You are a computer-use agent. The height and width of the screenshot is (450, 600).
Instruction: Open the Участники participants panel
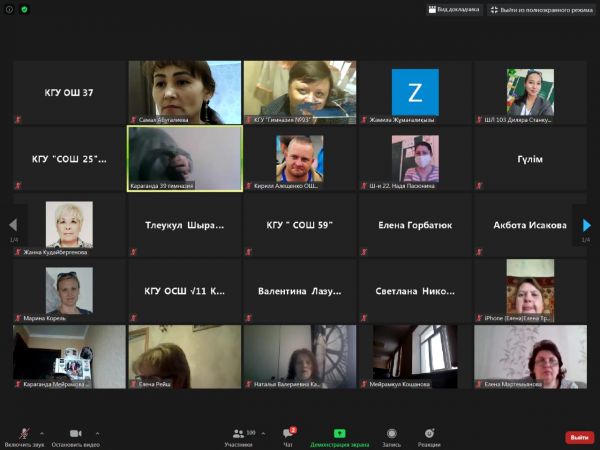(x=238, y=436)
